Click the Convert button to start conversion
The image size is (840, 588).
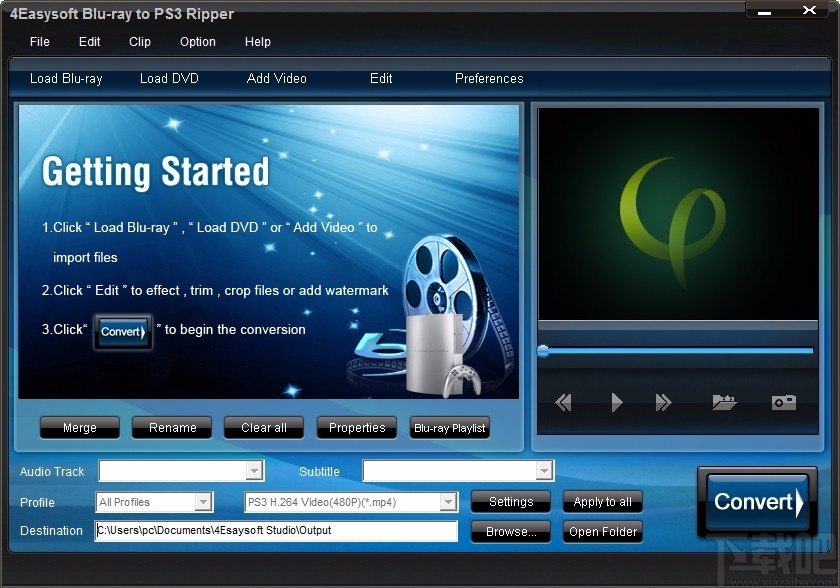tap(756, 502)
